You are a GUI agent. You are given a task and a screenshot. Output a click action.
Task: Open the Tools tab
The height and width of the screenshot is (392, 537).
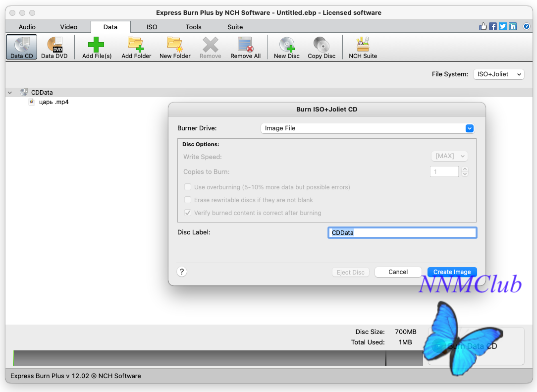[x=194, y=27]
